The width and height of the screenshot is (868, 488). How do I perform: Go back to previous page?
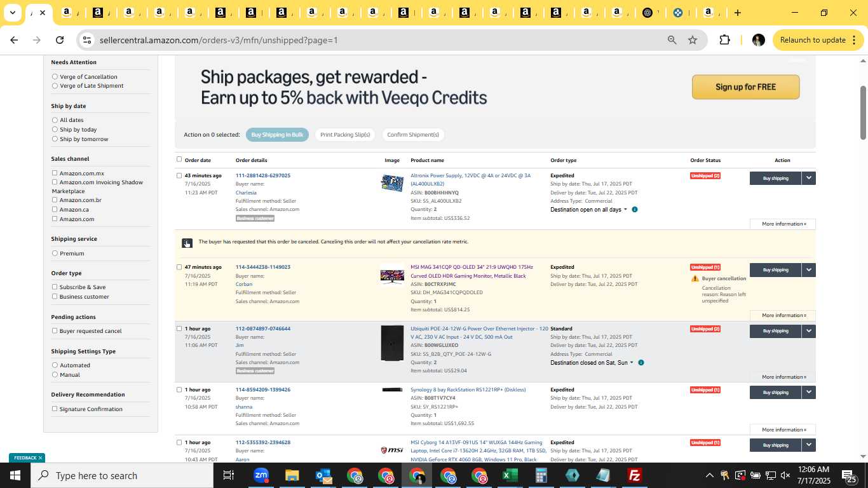tap(14, 40)
